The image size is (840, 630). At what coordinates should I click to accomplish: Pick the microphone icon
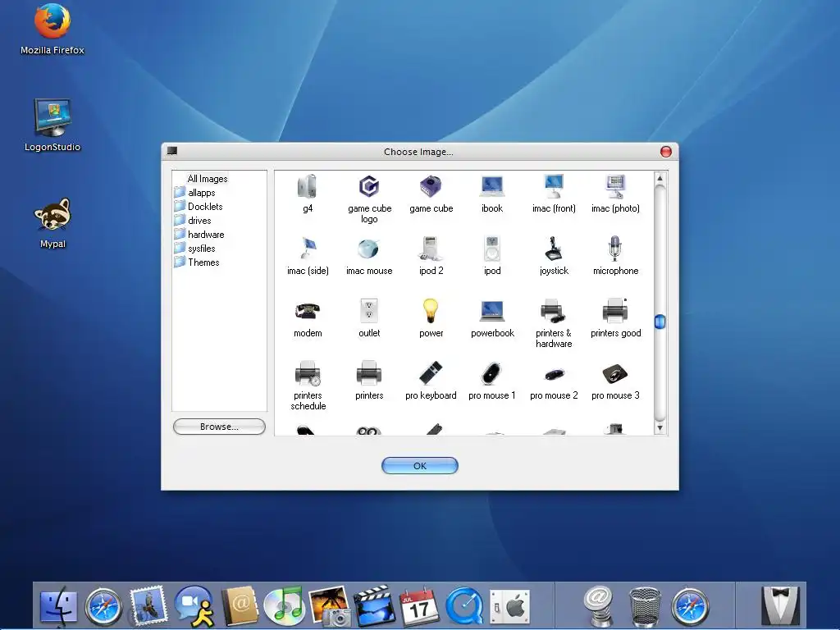615,249
